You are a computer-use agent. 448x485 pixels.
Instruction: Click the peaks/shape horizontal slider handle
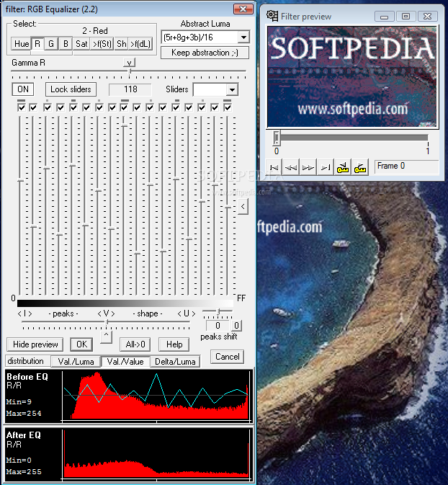point(107,322)
